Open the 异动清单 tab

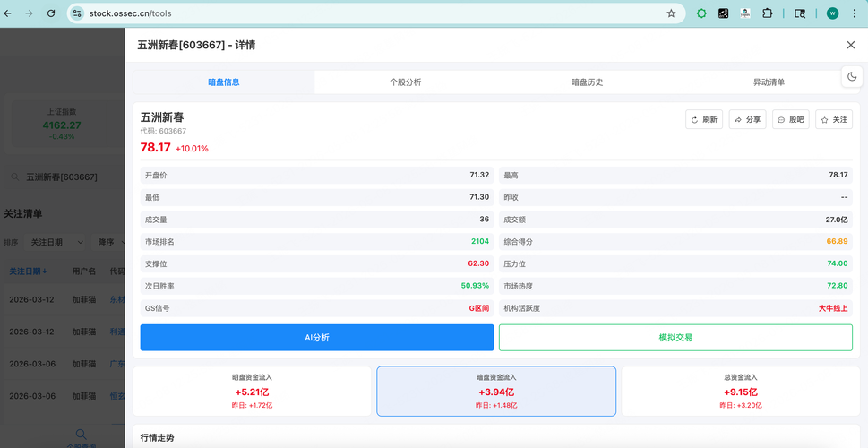(769, 82)
